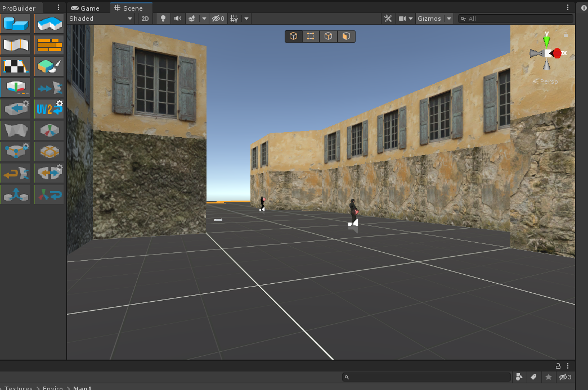The image size is (588, 390).
Task: Switch to the Game tab
Action: tap(86, 8)
